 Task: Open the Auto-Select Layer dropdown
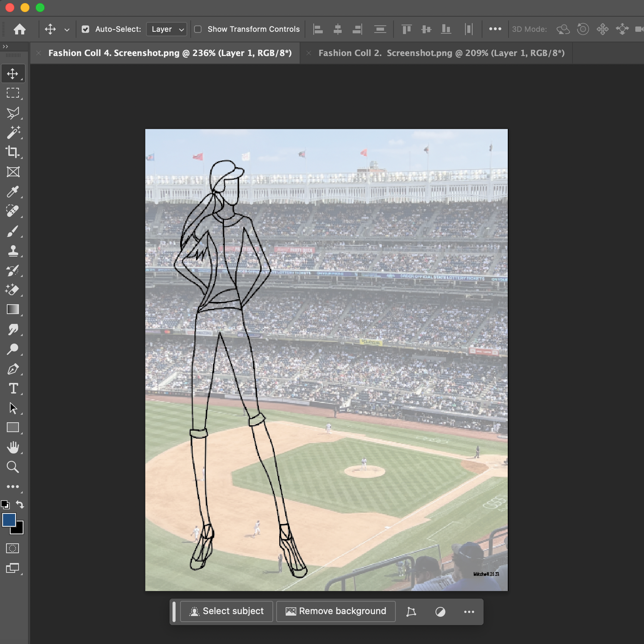[x=167, y=29]
